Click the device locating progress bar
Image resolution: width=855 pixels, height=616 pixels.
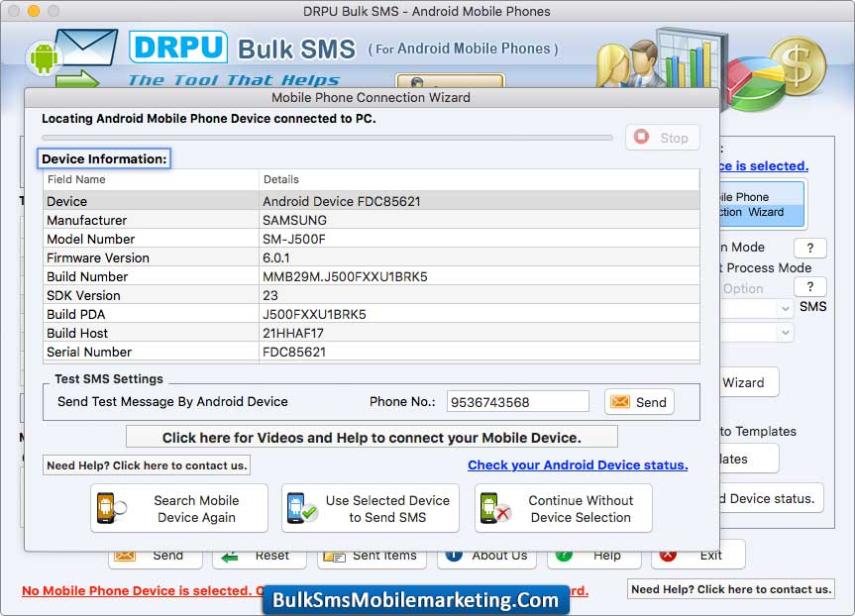point(327,138)
